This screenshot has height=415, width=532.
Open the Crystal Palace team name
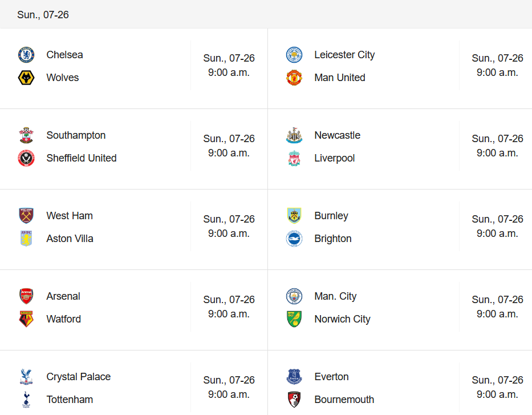(x=79, y=377)
